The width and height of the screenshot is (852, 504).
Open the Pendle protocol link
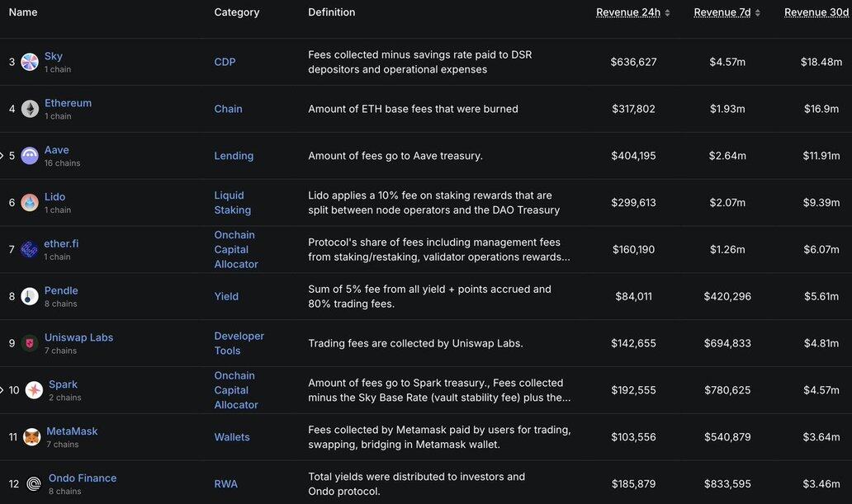tap(61, 290)
